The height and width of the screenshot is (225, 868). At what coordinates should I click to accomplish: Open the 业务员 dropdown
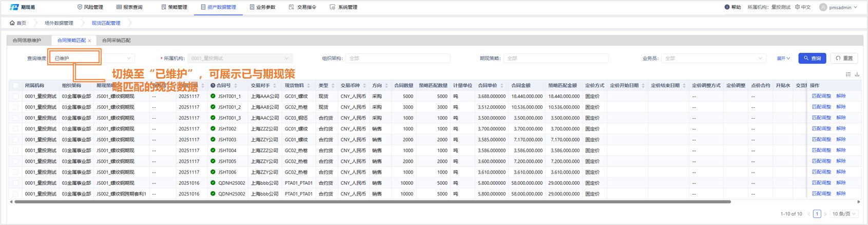[x=712, y=59]
